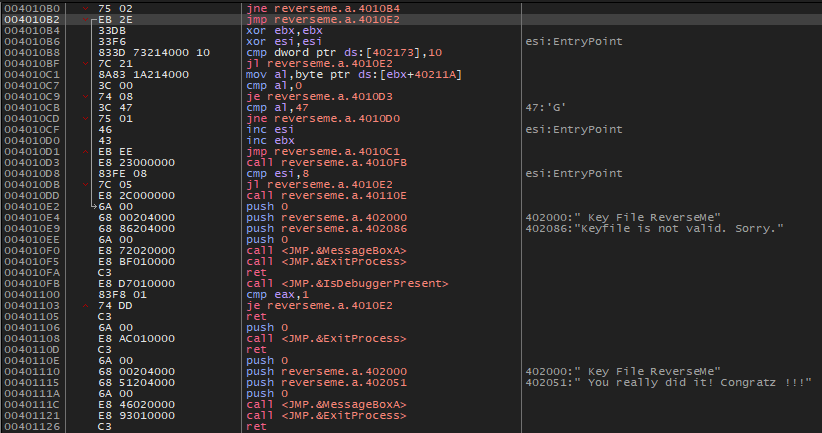Screen dimensions: 822x433
Task: Click the cmp dword ptr ds:[402173],10 instruction
Action: pos(344,52)
